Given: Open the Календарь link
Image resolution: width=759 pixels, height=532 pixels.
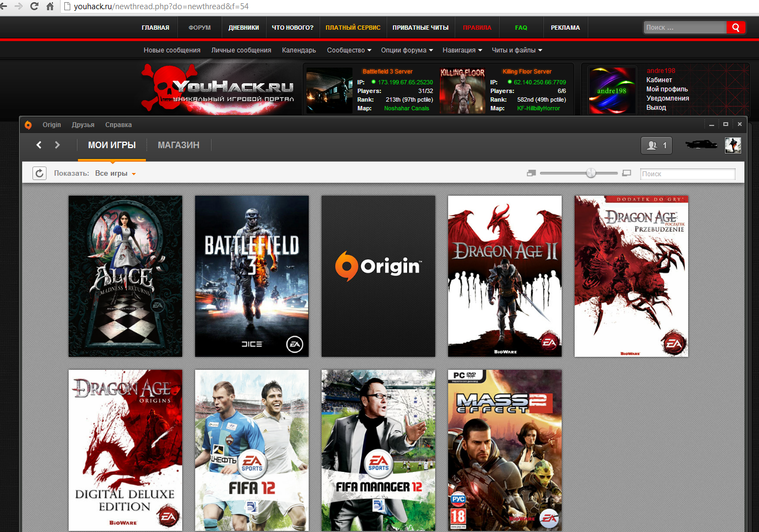Looking at the screenshot, I should [x=299, y=50].
